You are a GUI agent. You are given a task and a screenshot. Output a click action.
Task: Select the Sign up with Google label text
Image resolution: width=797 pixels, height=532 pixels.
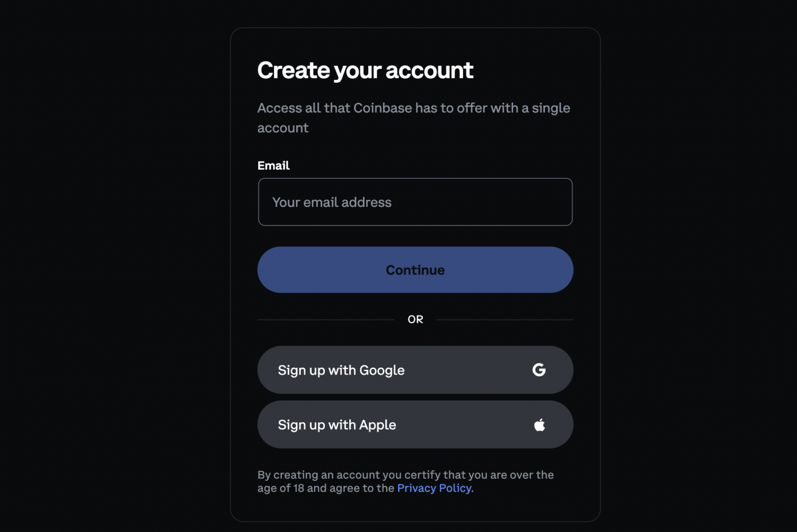tap(341, 370)
